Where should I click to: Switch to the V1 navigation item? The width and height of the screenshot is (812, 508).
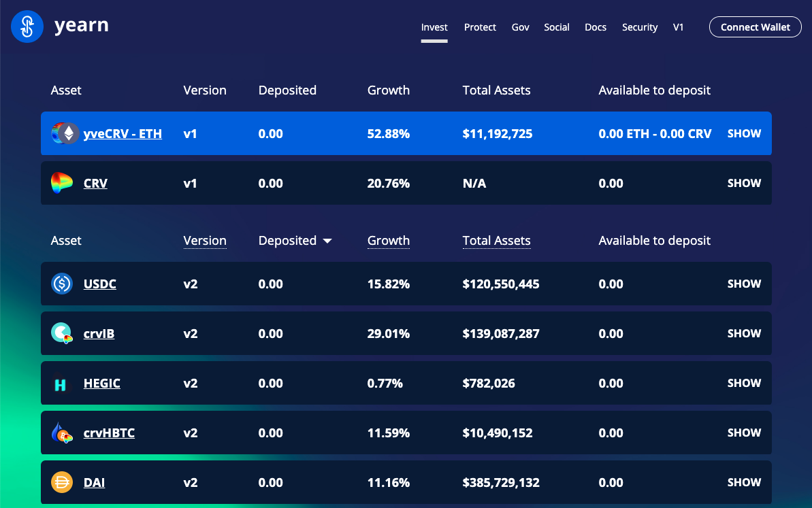(x=678, y=27)
